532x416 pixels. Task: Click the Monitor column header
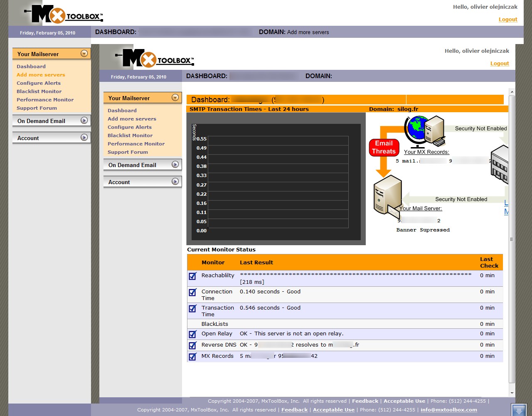tap(213, 263)
